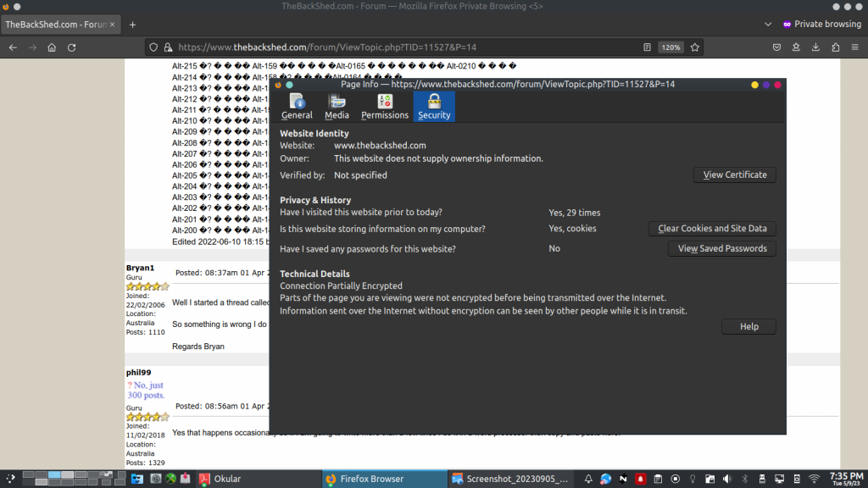Reset the 120% zoom level indicator

(671, 47)
